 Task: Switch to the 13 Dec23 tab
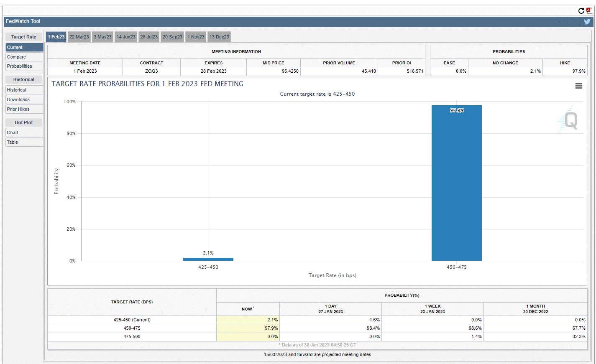pyautogui.click(x=219, y=37)
